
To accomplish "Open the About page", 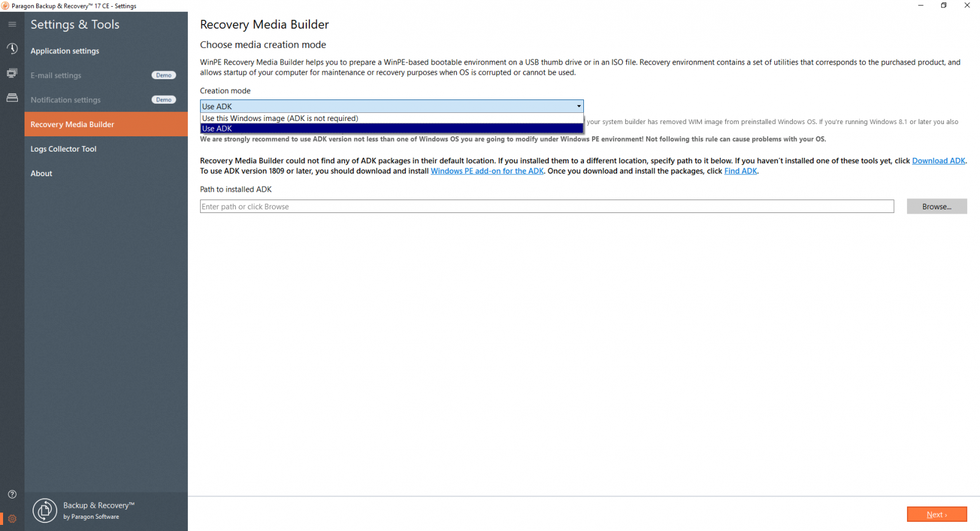I will (106, 174).
